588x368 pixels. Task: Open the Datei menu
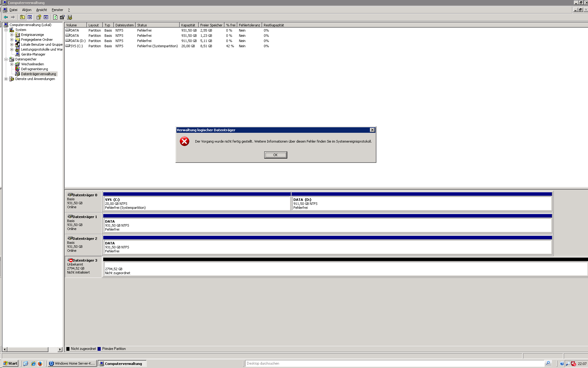(x=13, y=10)
